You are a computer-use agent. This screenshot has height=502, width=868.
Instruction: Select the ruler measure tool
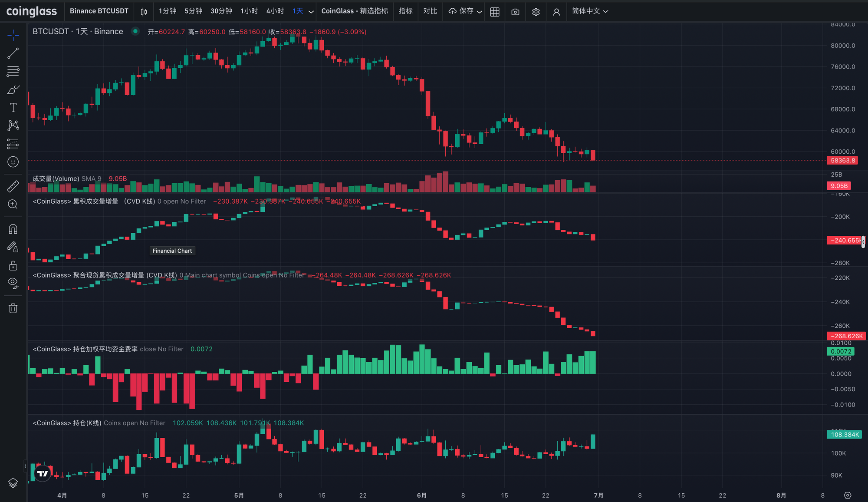13,186
